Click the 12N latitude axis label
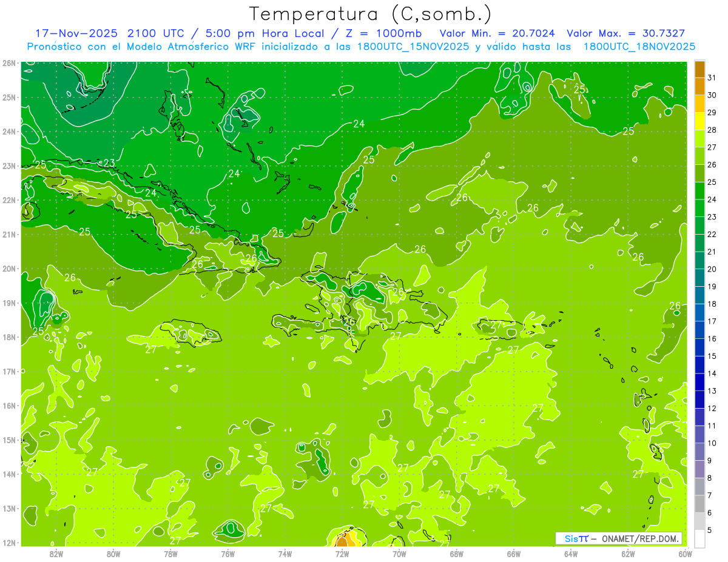 pos(8,543)
